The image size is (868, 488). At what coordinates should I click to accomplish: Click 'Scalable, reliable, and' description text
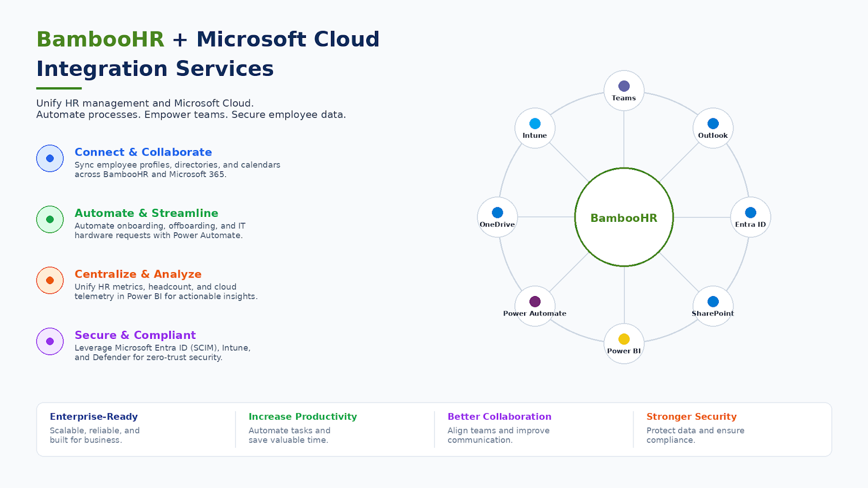pyautogui.click(x=95, y=431)
